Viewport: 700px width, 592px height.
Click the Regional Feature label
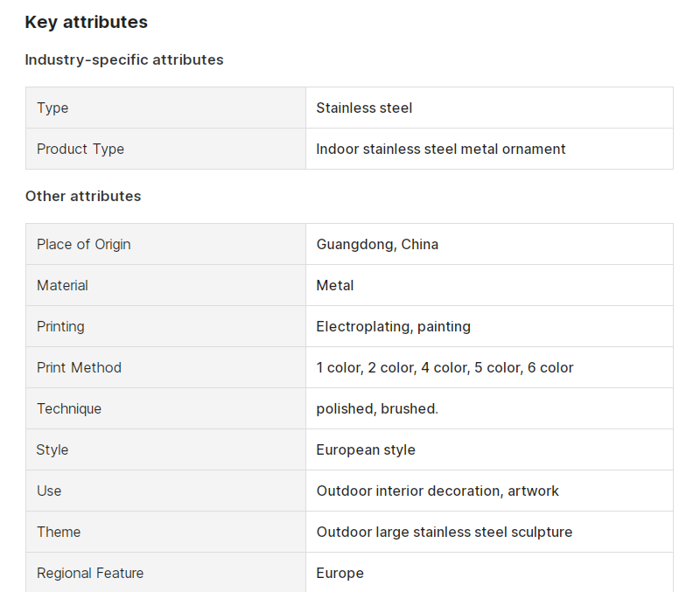90,573
